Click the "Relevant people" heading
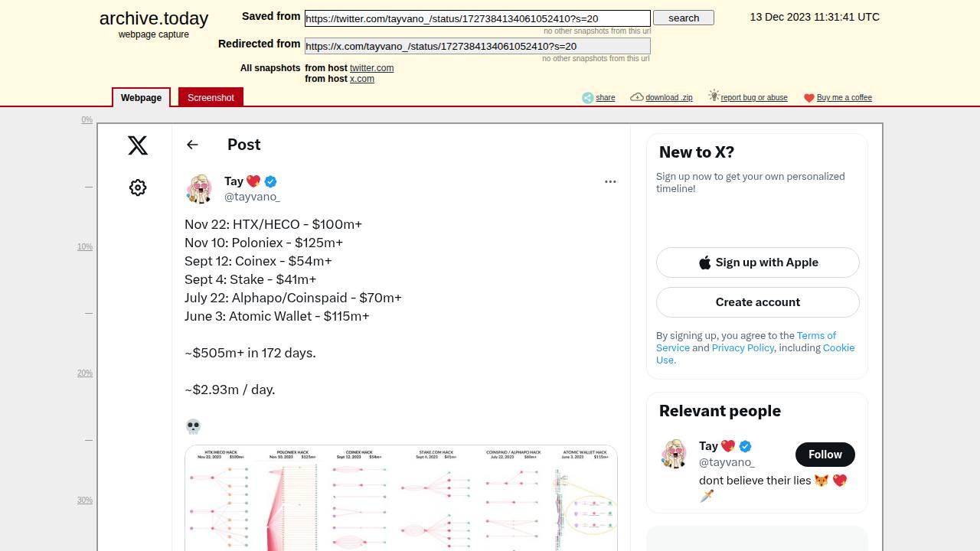Image resolution: width=980 pixels, height=551 pixels. pyautogui.click(x=720, y=411)
